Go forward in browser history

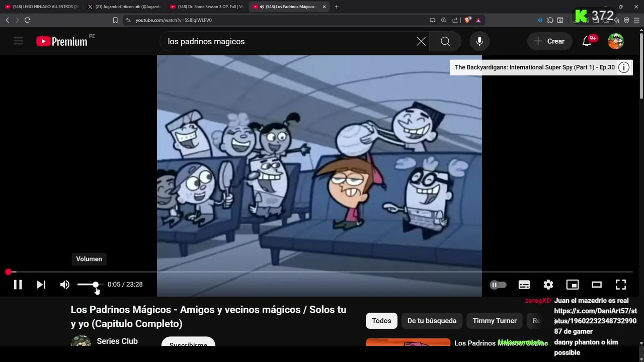(17, 20)
